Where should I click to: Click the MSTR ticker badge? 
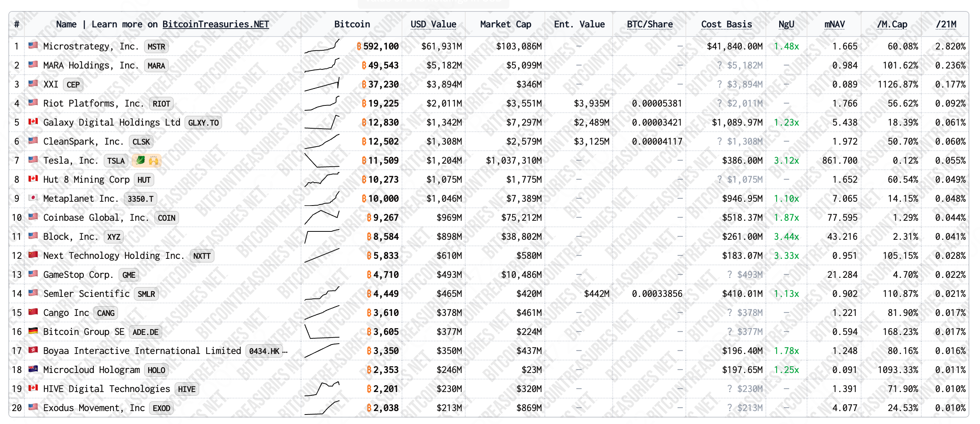pyautogui.click(x=156, y=46)
